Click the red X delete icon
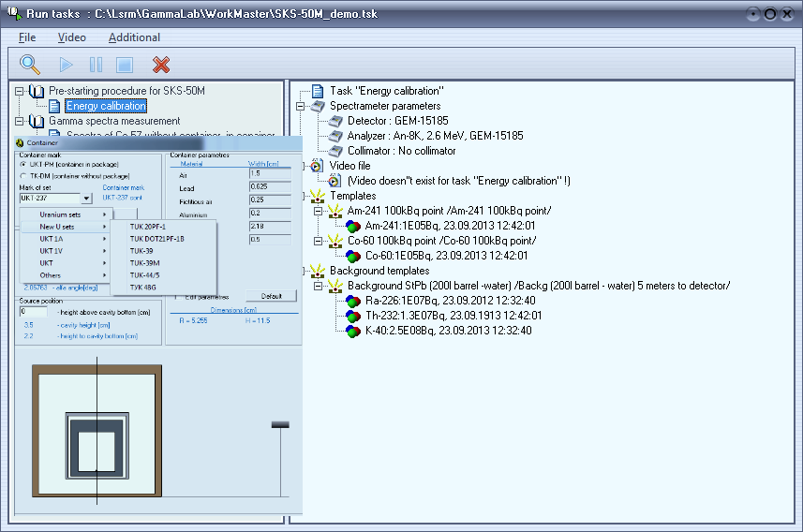 [161, 65]
